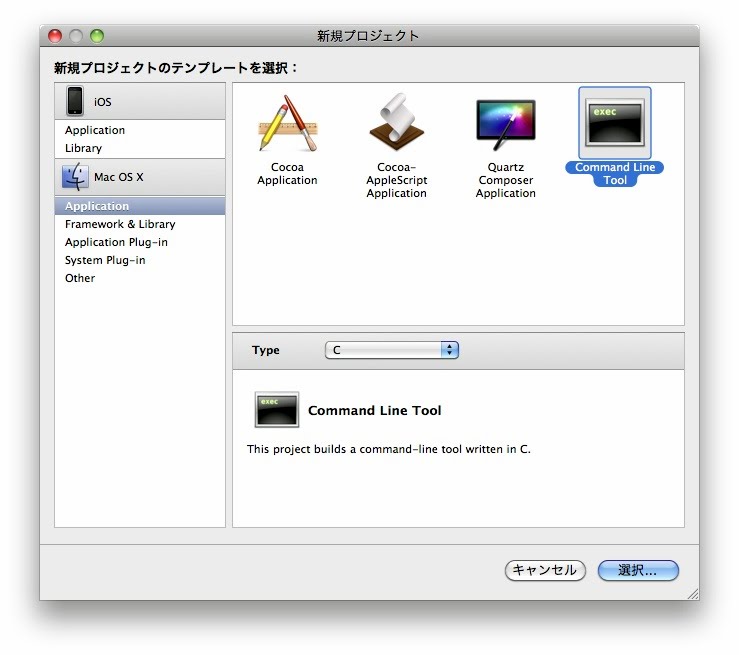
Task: Click the green zoom button in title bar
Action: click(x=97, y=36)
